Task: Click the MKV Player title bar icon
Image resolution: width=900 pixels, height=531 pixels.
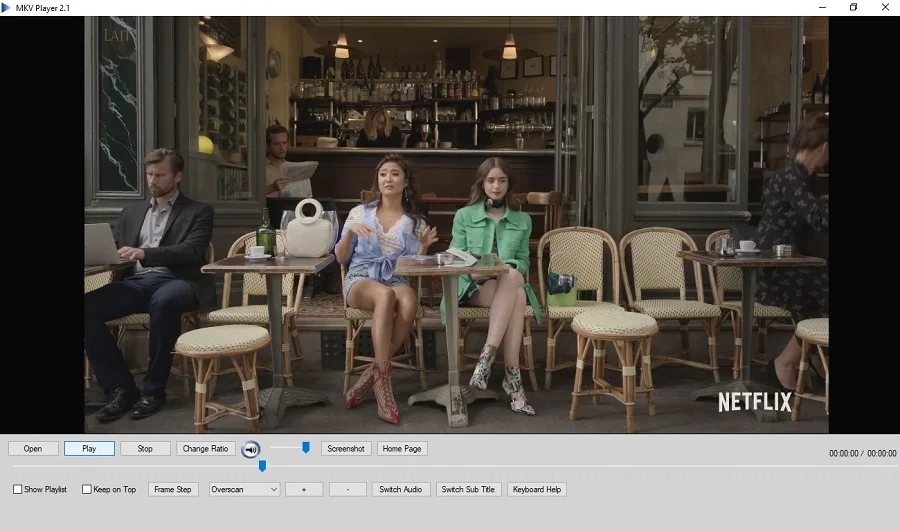Action: (7, 7)
